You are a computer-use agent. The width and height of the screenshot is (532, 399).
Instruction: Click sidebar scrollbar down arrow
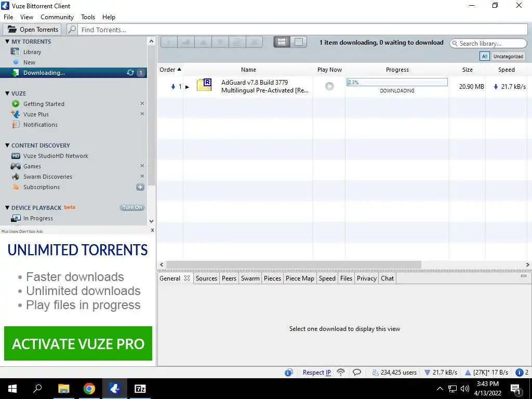click(x=151, y=221)
